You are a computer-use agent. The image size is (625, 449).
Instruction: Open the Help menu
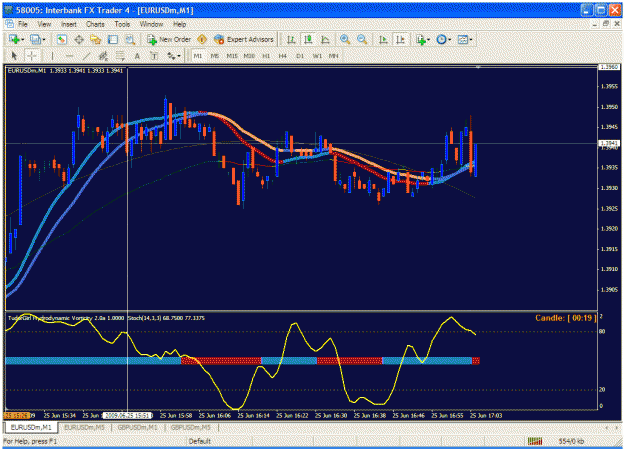[x=179, y=24]
